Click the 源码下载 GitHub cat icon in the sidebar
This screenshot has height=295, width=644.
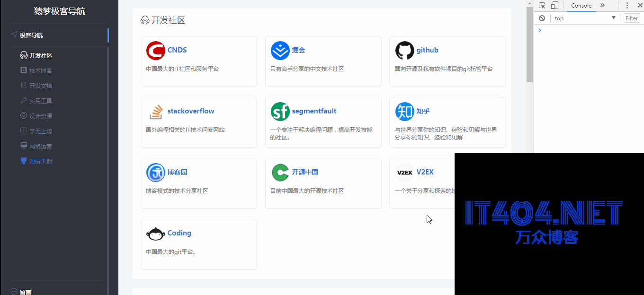click(x=24, y=161)
